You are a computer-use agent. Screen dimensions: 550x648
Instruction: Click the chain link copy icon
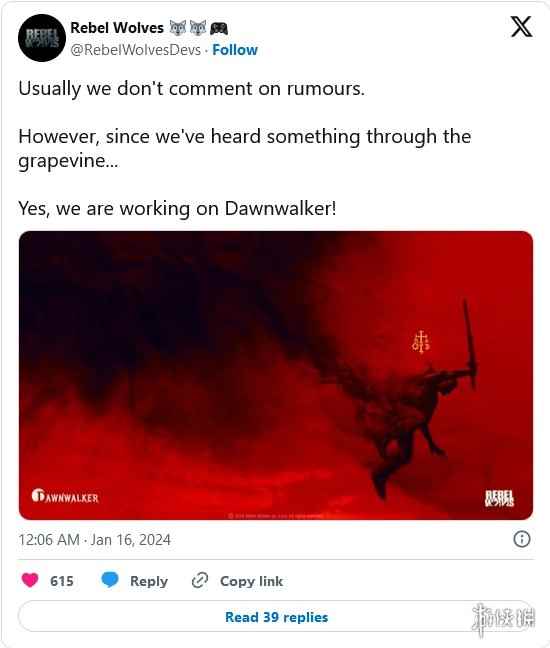200,580
